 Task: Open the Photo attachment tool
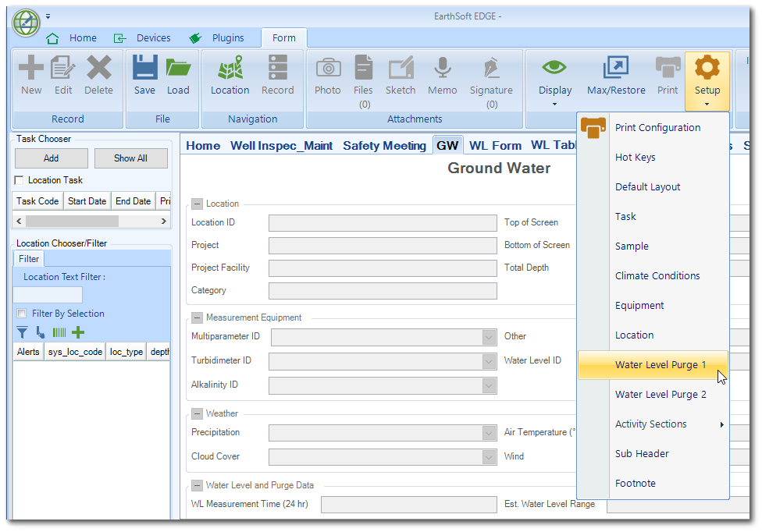tap(327, 74)
